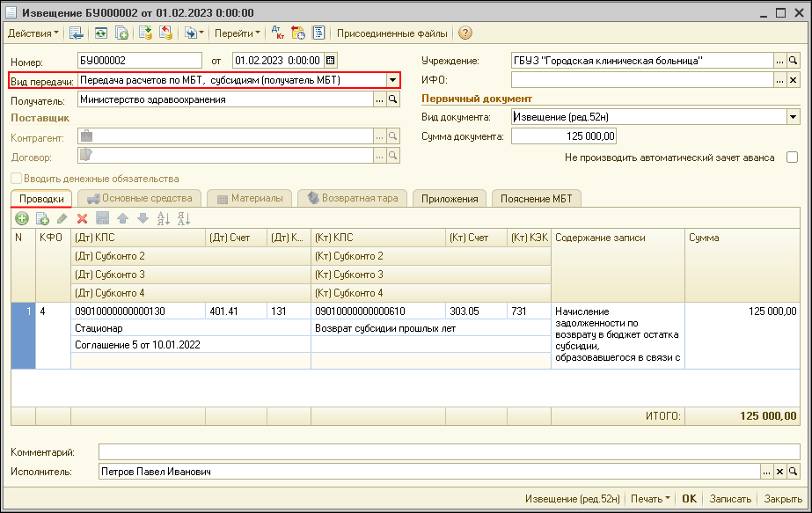812x513 pixels.
Task: Switch to the Пояснение МБТ tab
Action: (x=536, y=199)
